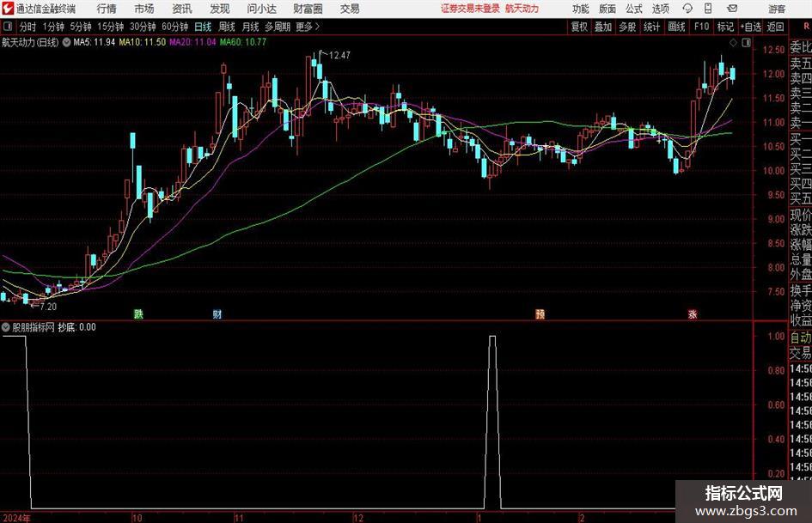Switch to the 15分钟 period
The width and height of the screenshot is (812, 523).
tap(111, 27)
